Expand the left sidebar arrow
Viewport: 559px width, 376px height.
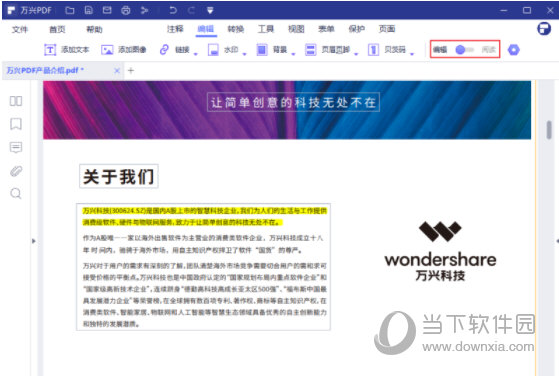click(34, 241)
